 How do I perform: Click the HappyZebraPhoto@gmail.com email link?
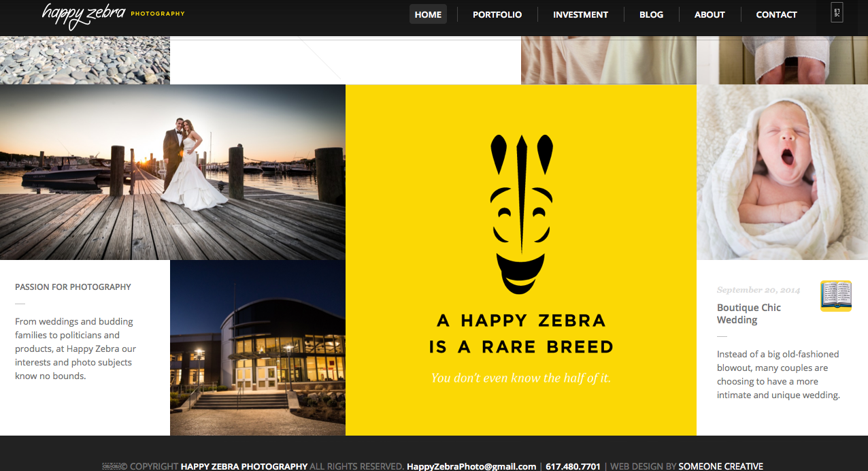471,466
